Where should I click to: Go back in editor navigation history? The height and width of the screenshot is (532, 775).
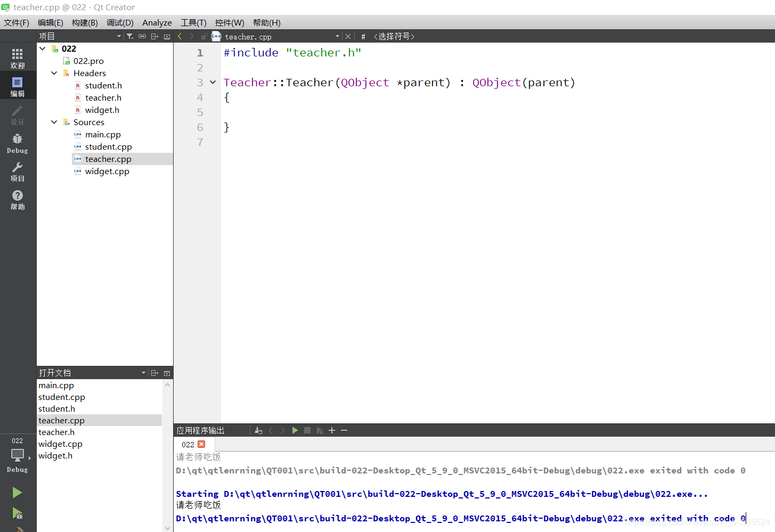[180, 36]
